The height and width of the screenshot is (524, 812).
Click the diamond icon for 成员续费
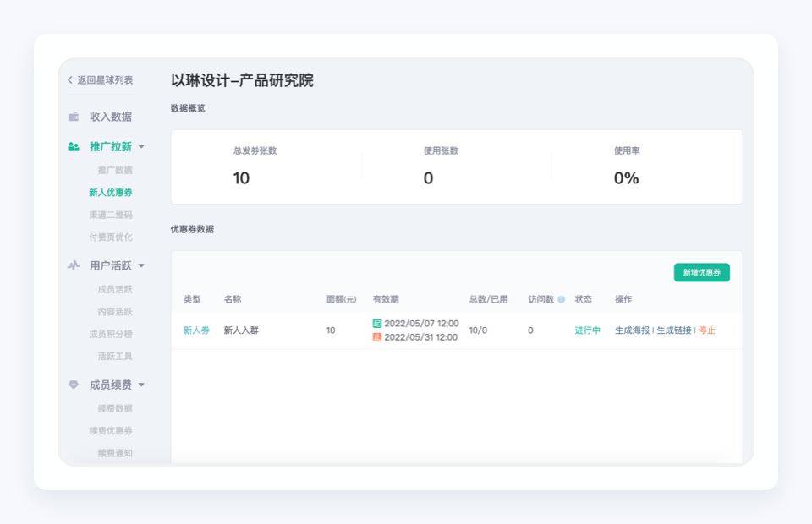[74, 385]
